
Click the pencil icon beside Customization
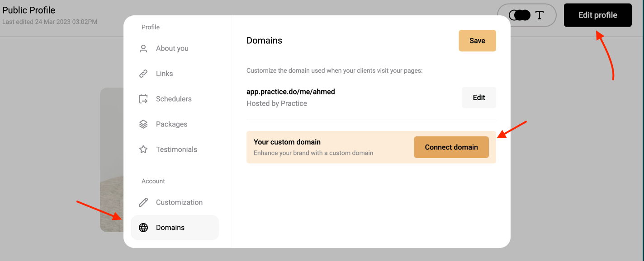coord(143,202)
